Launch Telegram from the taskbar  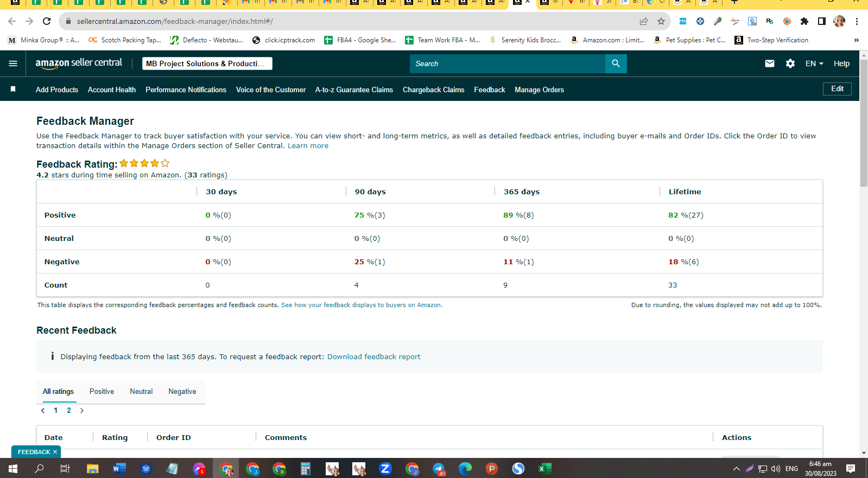coord(439,469)
